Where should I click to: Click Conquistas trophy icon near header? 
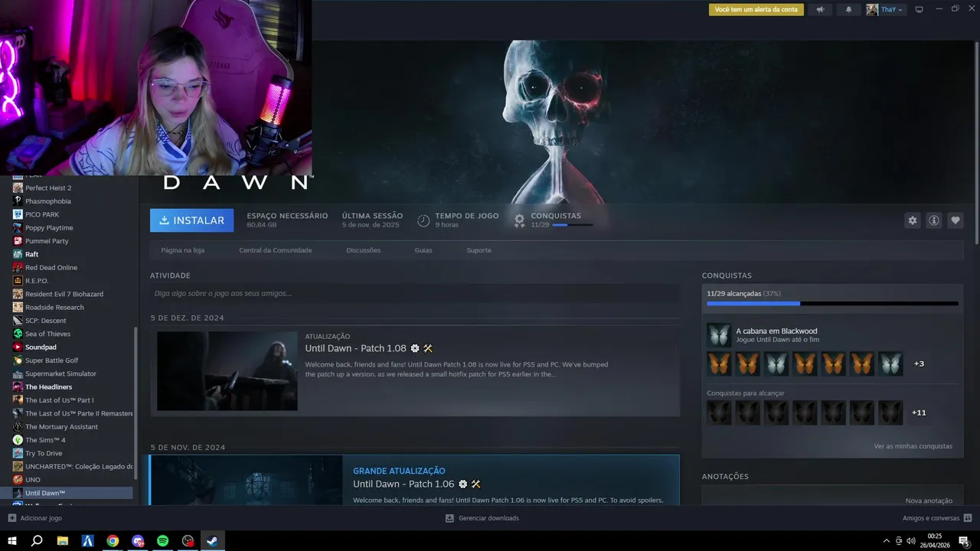tap(519, 220)
